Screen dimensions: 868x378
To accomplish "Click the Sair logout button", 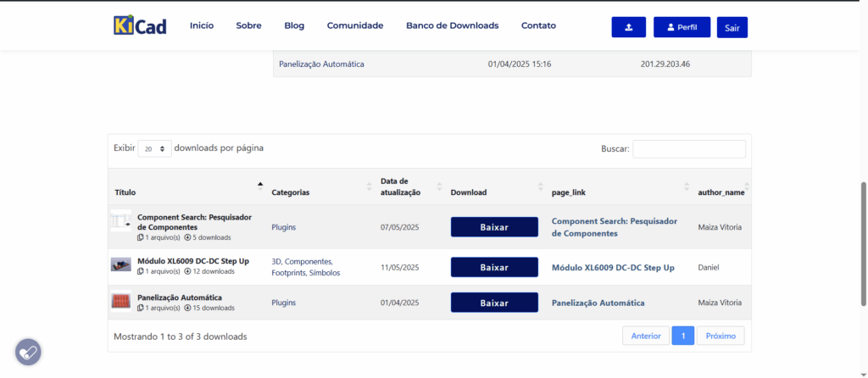I will tap(732, 28).
